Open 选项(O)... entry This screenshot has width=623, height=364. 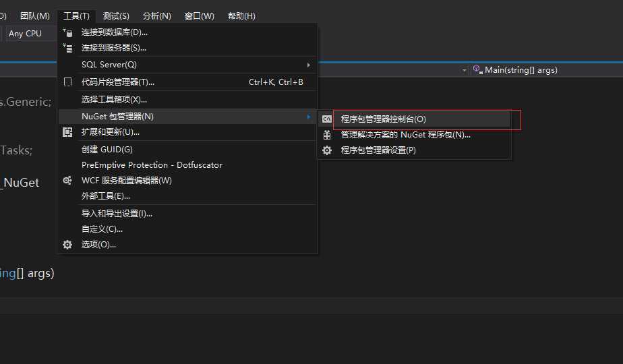(x=187, y=245)
